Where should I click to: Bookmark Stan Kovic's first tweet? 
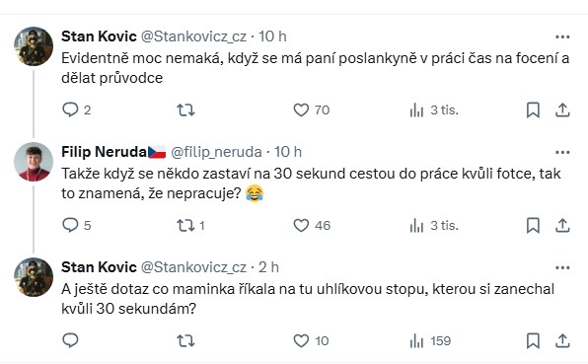pos(533,109)
